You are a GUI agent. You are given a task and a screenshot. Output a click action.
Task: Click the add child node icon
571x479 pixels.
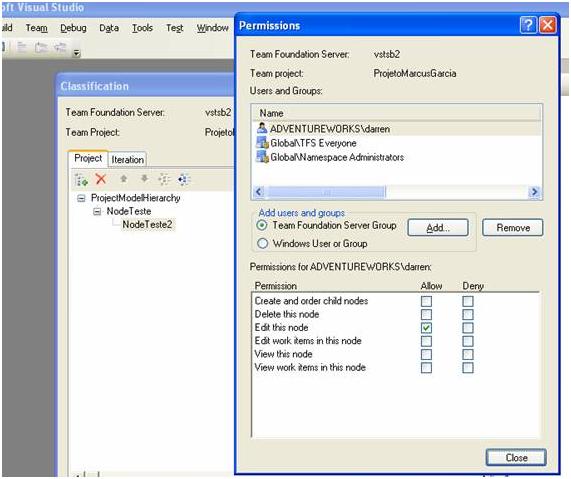81,180
